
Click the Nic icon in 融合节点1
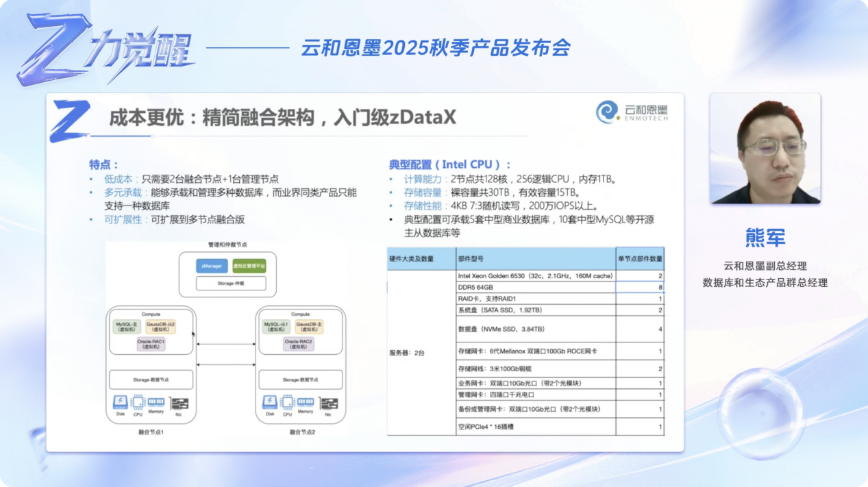click(179, 403)
